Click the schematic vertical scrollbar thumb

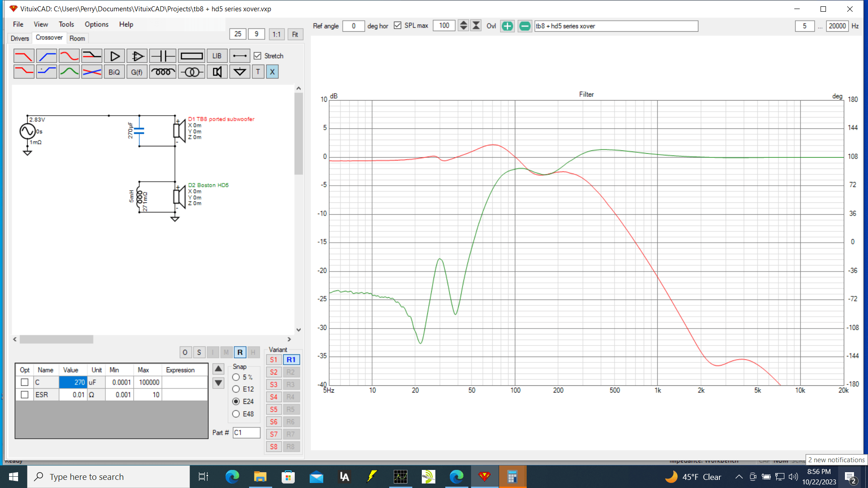coord(298,134)
